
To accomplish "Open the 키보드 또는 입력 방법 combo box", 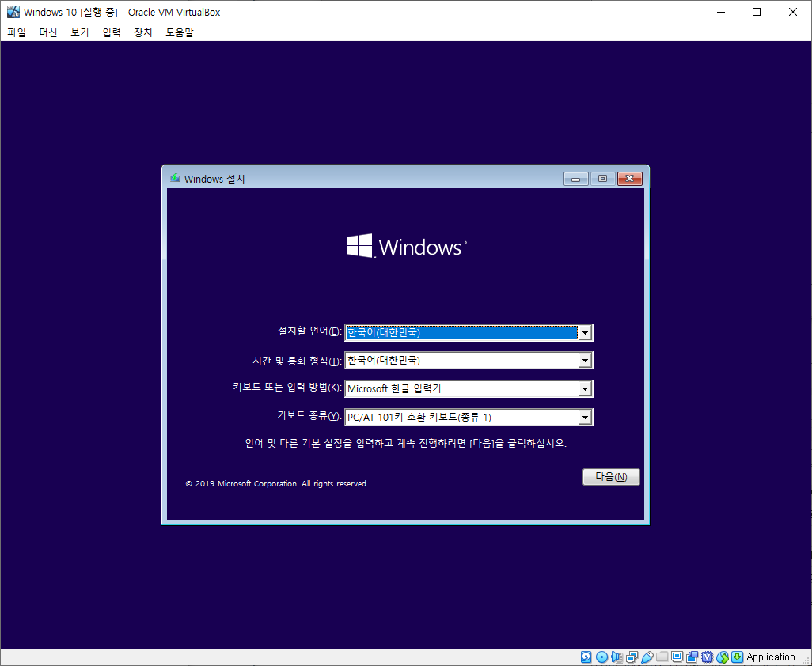I will pos(469,388).
